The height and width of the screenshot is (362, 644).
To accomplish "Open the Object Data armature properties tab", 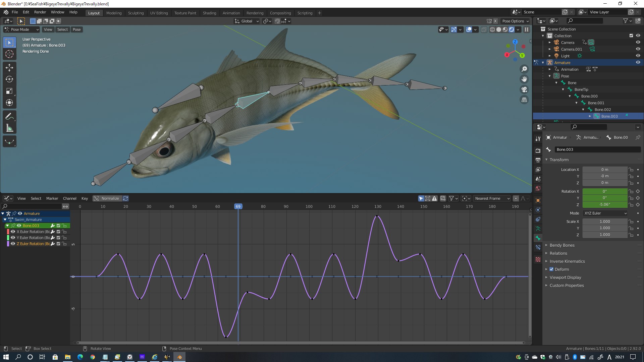I will tap(538, 229).
